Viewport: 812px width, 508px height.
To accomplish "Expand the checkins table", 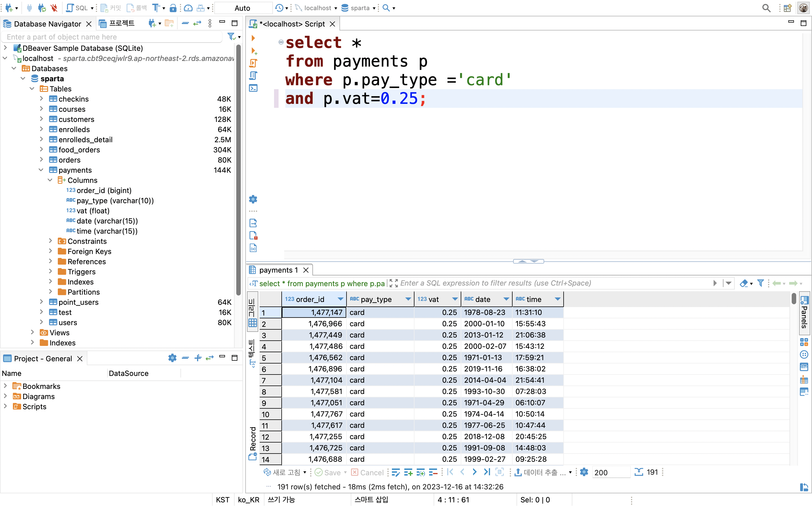I will [x=41, y=98].
